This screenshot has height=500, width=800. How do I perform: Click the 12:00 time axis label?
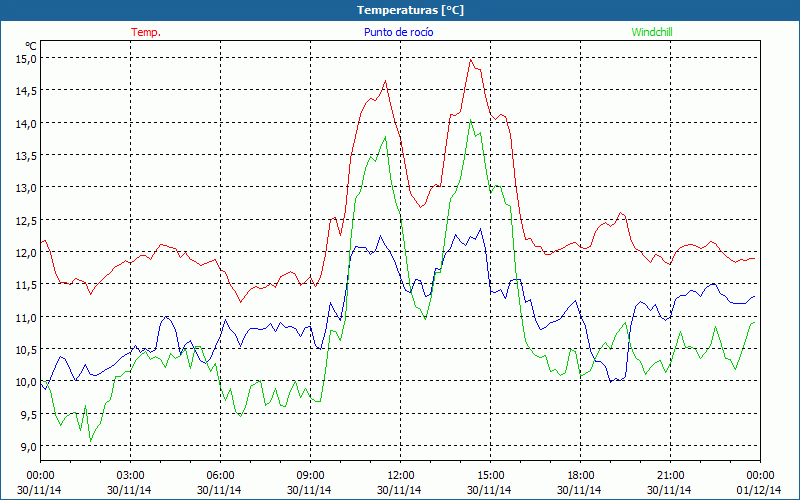tap(401, 476)
